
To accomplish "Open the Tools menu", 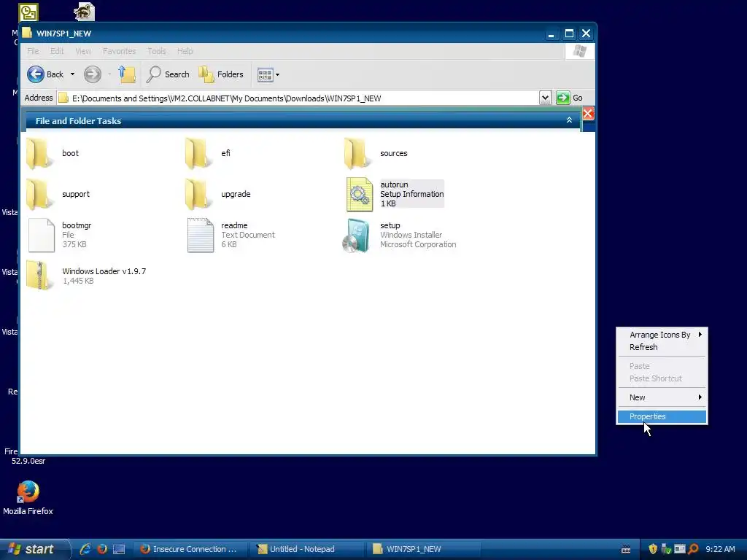I will point(156,51).
